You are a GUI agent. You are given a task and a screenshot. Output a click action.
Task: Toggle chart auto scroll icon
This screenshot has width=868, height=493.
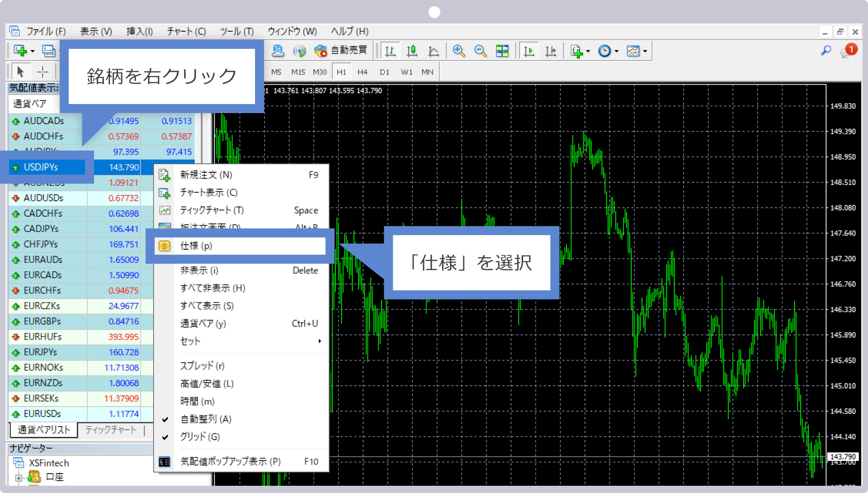529,51
